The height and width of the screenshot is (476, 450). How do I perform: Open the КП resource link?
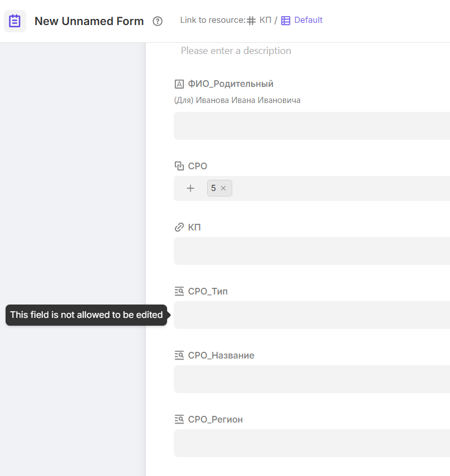265,20
